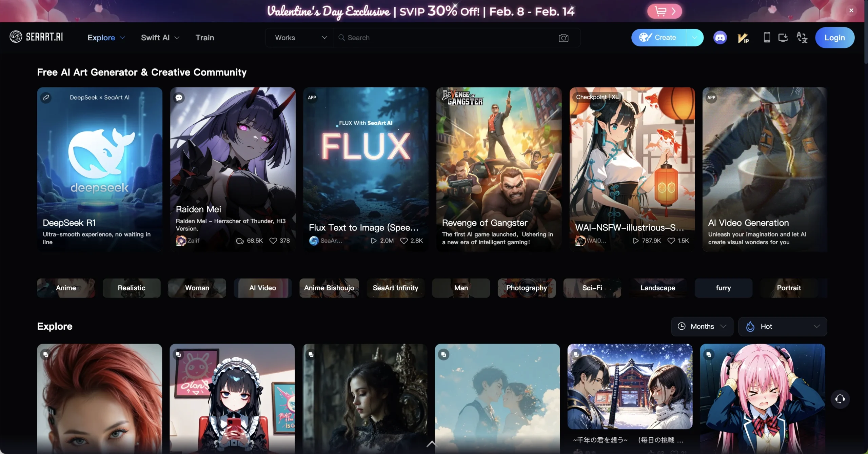Click the link icon on DeepSeek R1 card
The height and width of the screenshot is (454, 868).
(46, 98)
